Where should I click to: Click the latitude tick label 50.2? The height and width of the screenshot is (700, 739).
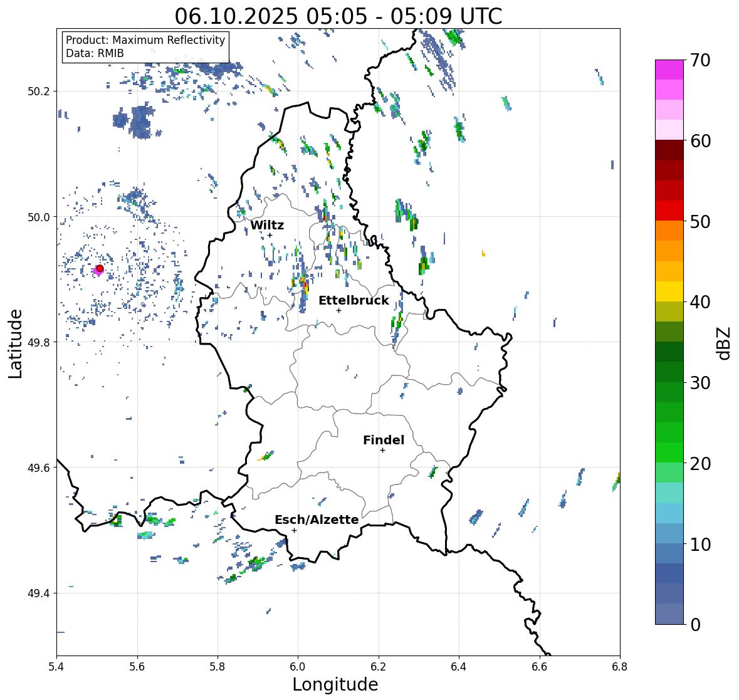coord(39,91)
